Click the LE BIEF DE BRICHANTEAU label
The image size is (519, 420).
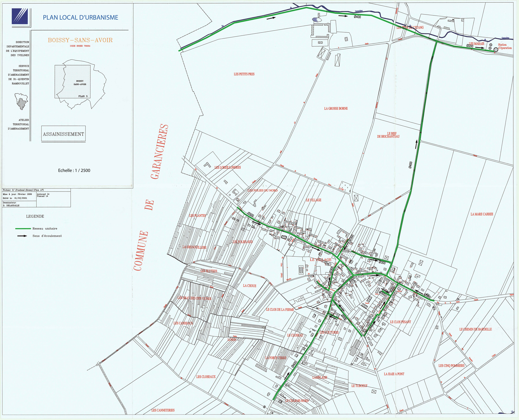pos(388,135)
